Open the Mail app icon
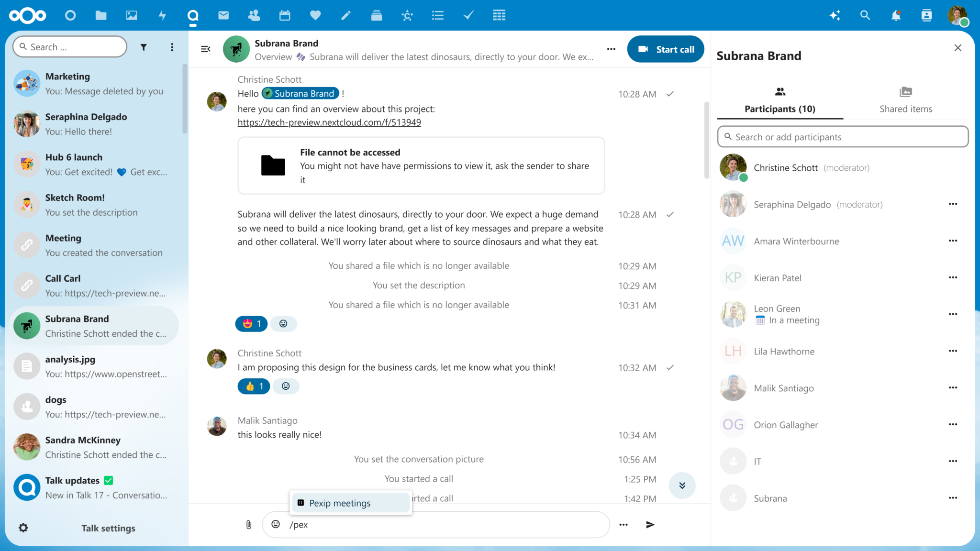980x551 pixels. coord(223,15)
